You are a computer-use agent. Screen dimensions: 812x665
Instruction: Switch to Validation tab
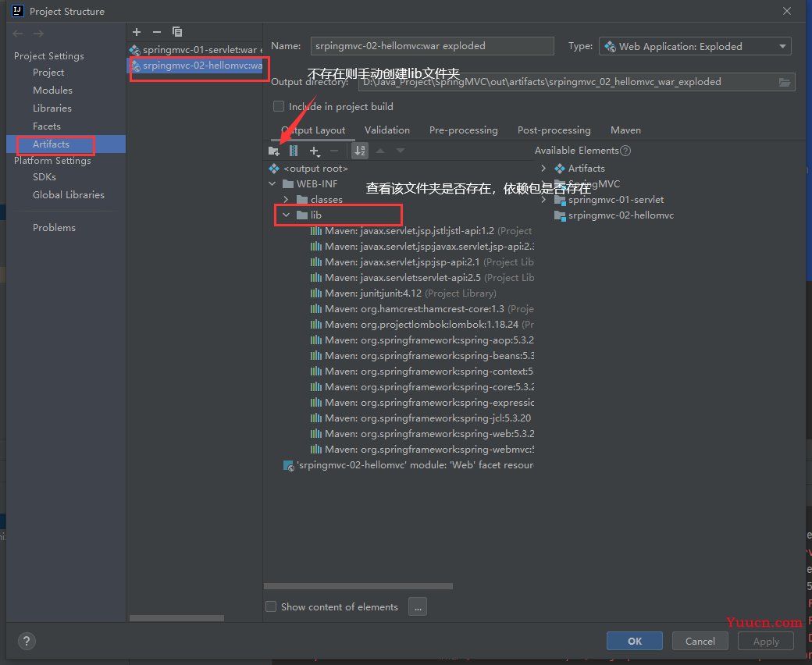coord(386,130)
